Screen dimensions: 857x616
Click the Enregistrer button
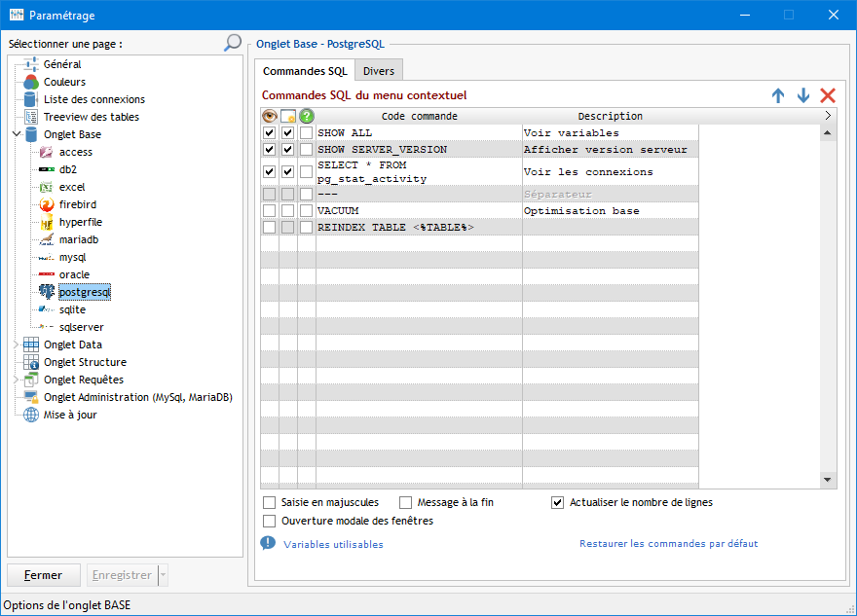122,575
